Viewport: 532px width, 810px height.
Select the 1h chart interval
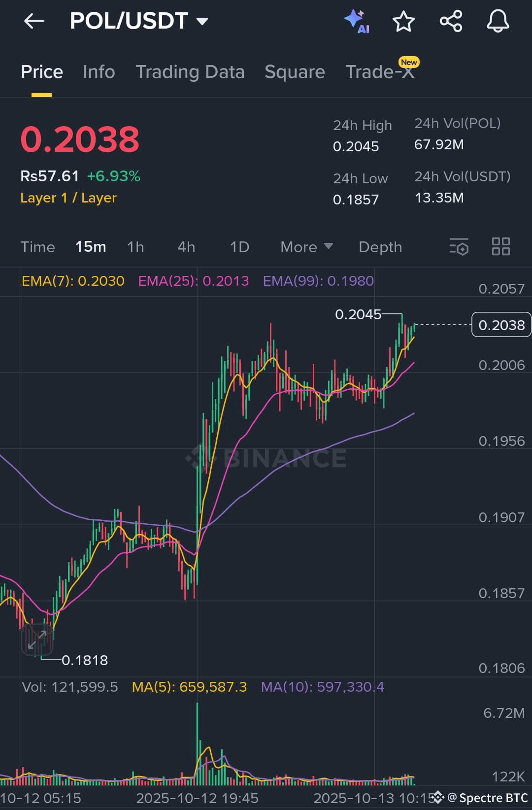[x=135, y=247]
